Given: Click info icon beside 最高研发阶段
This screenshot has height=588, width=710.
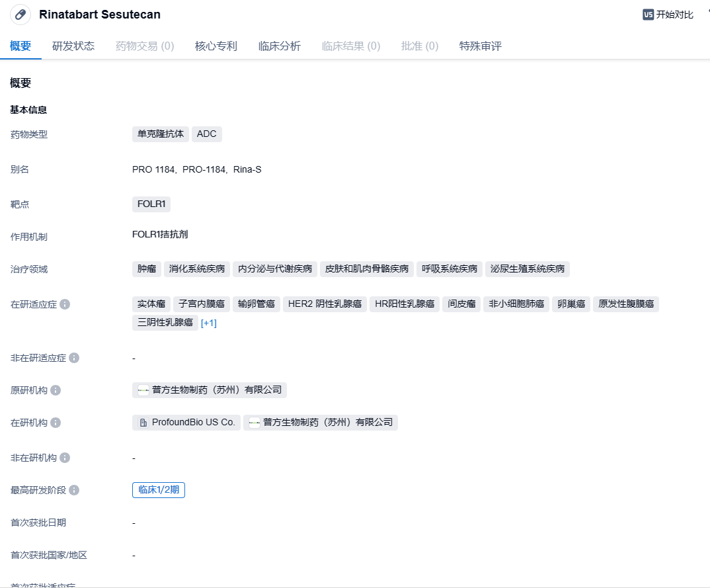Looking at the screenshot, I should click(74, 490).
